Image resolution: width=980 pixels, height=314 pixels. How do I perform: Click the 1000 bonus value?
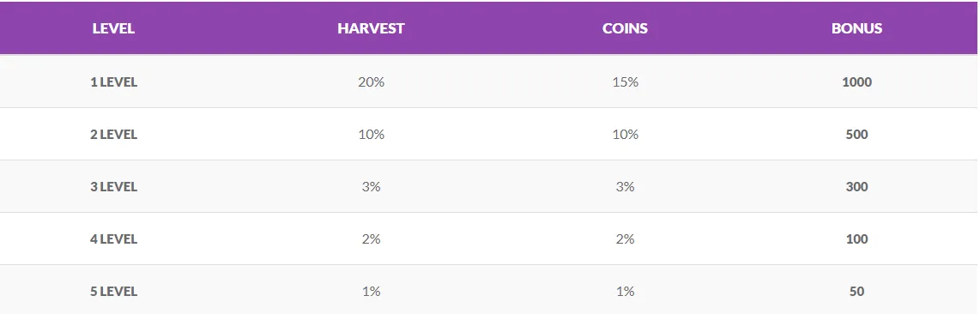coord(857,82)
